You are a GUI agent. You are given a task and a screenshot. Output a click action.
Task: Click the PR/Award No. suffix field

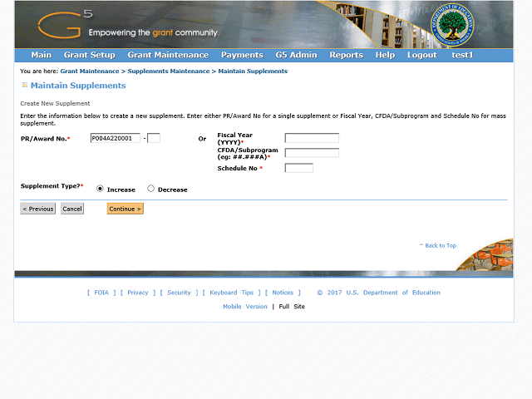pyautogui.click(x=154, y=138)
